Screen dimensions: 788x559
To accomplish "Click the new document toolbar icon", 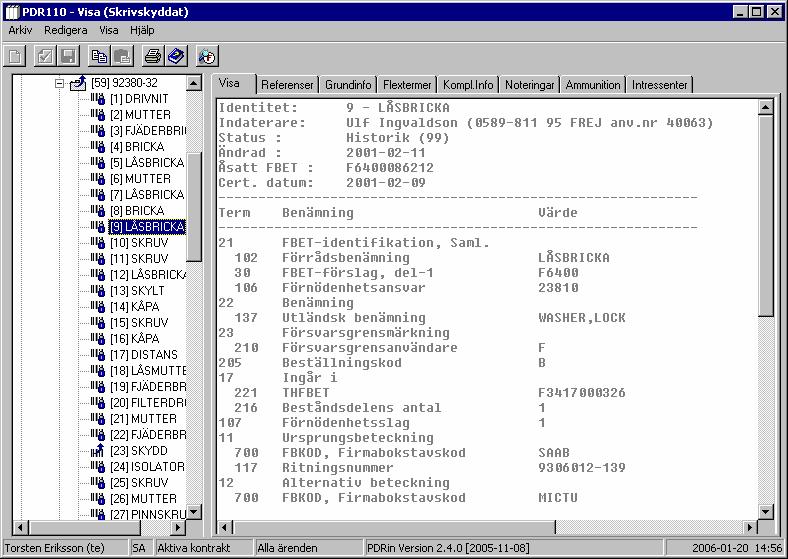I will point(15,56).
